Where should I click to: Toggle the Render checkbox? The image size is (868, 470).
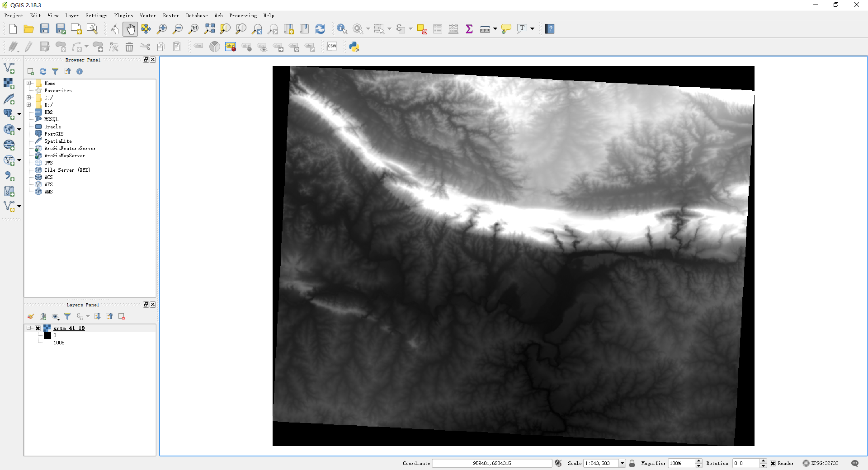coord(773,463)
